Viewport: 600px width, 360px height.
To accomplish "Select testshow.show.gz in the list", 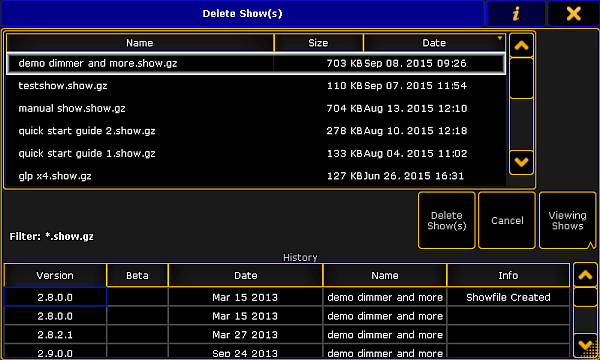I will pyautogui.click(x=256, y=86).
